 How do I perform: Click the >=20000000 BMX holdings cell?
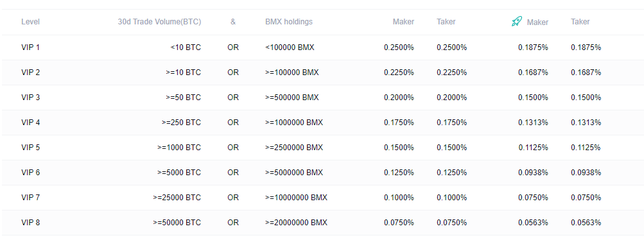(297, 223)
